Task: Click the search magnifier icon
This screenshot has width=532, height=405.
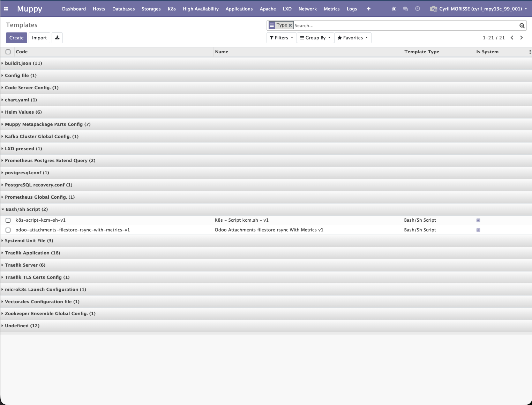Action: (522, 25)
